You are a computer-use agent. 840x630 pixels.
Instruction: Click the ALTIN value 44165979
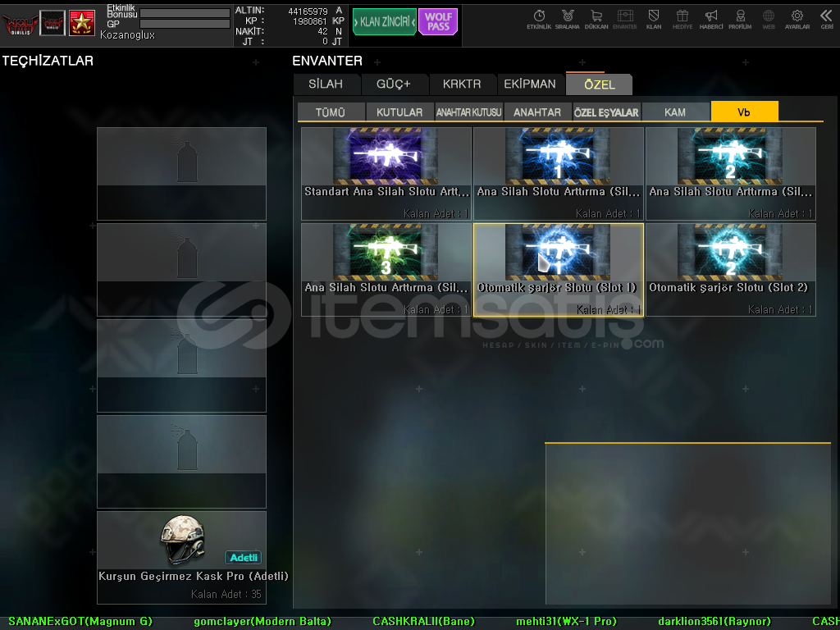[308, 11]
